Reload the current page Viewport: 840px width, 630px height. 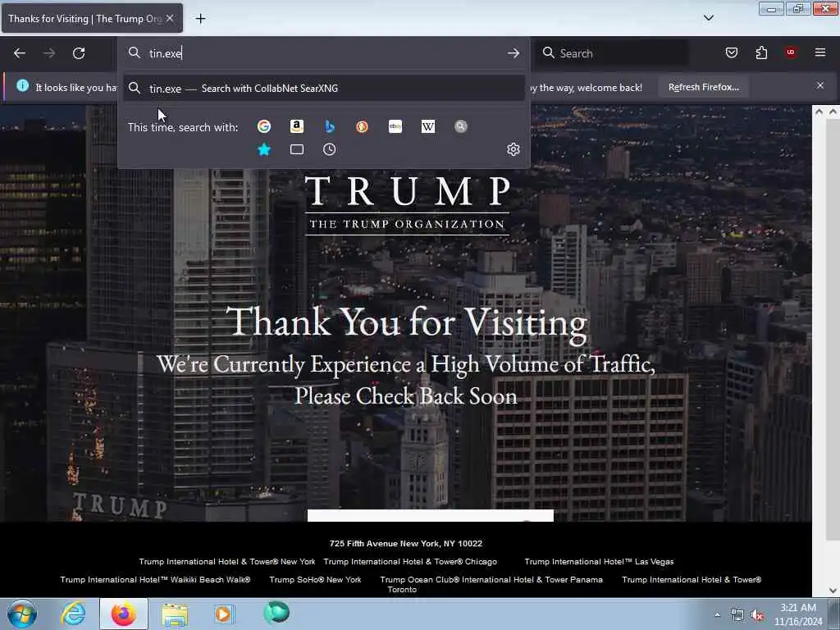[79, 53]
